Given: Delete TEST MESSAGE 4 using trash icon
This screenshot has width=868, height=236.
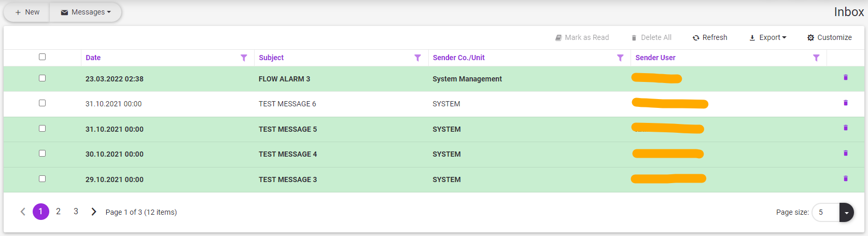Looking at the screenshot, I should [x=845, y=154].
